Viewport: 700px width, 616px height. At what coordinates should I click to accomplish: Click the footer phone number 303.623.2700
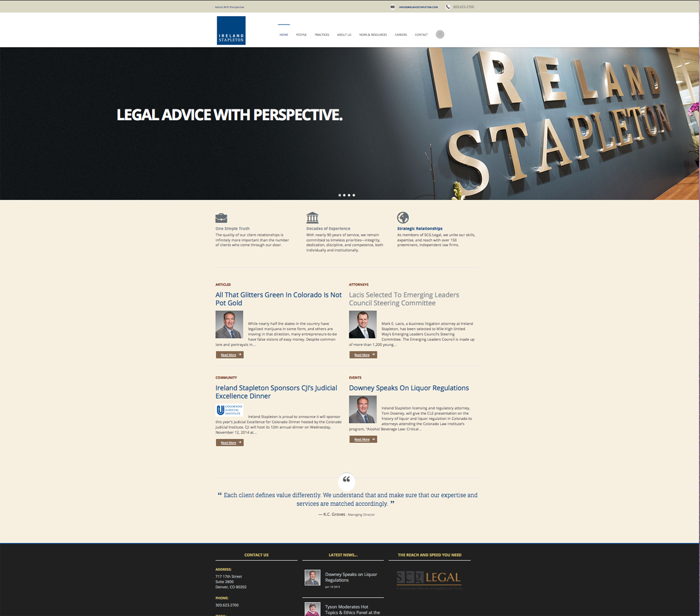[x=227, y=605]
